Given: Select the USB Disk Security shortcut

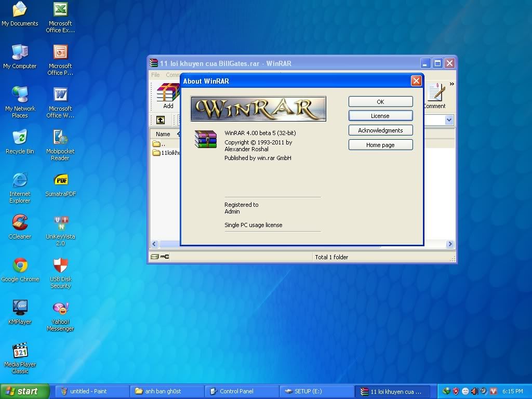Looking at the screenshot, I should point(60,273).
